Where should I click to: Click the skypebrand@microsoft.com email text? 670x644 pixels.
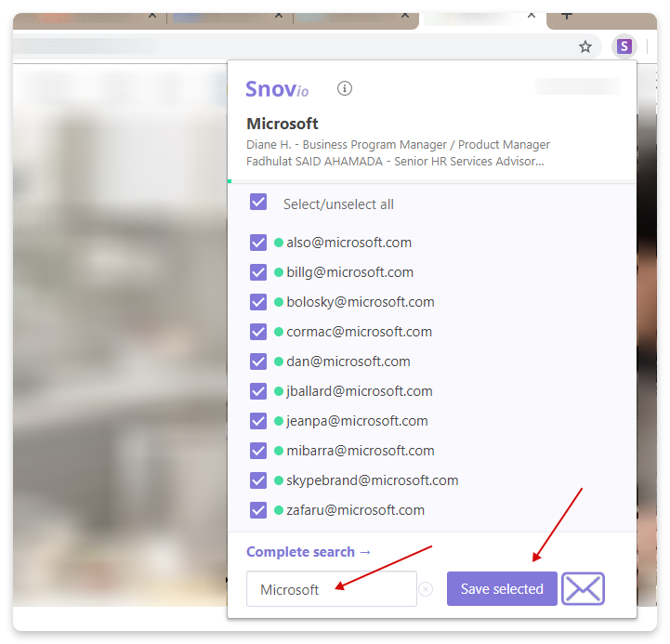click(373, 480)
